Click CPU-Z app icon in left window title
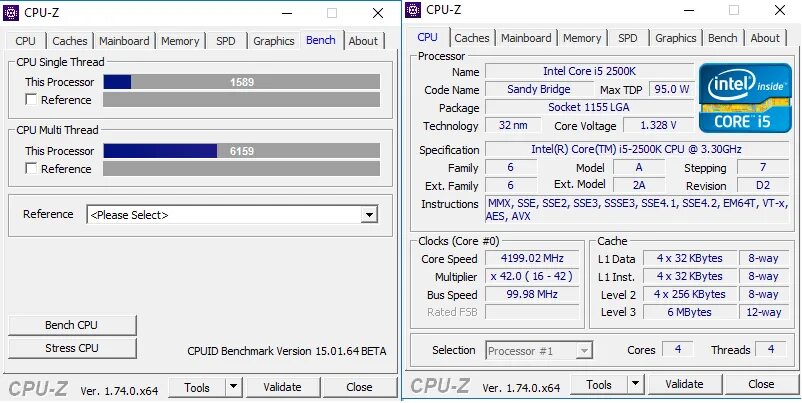This screenshot has width=802, height=403. pos(11,12)
